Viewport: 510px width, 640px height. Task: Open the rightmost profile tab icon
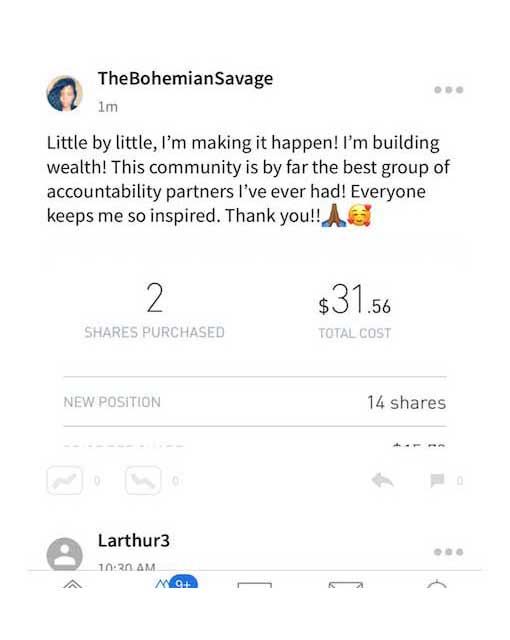437,584
